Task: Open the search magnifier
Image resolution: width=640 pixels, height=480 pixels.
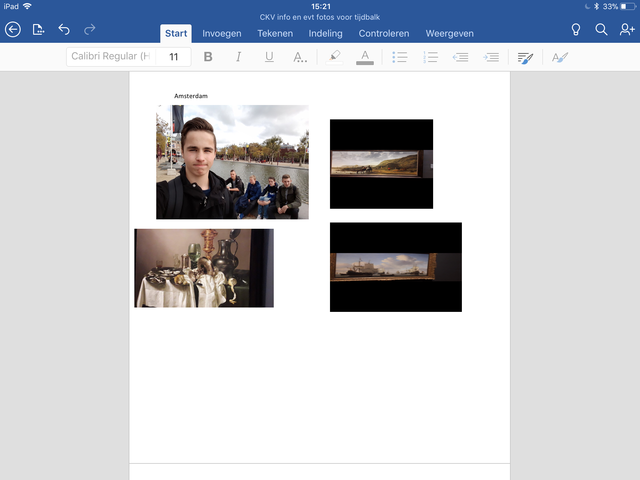Action: point(601,29)
